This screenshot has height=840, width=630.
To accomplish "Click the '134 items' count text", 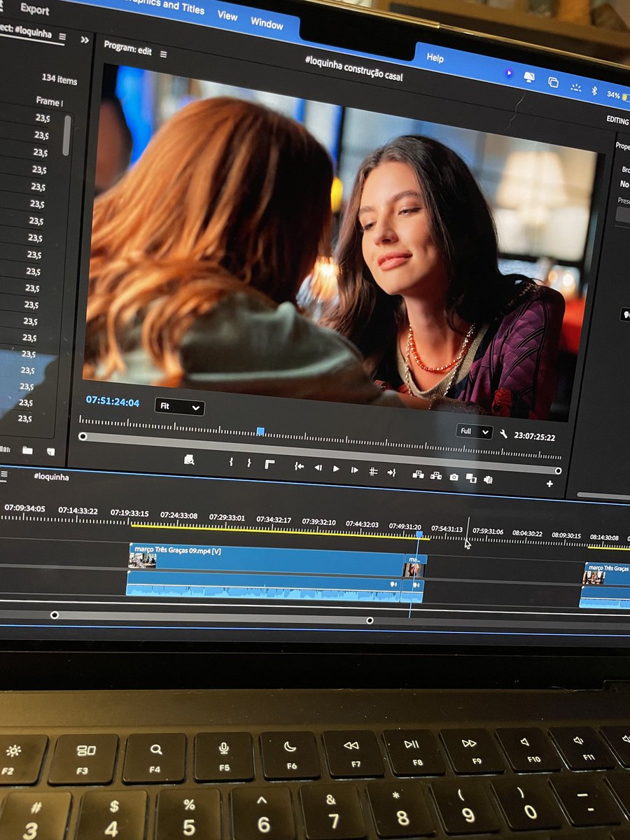I will click(59, 79).
